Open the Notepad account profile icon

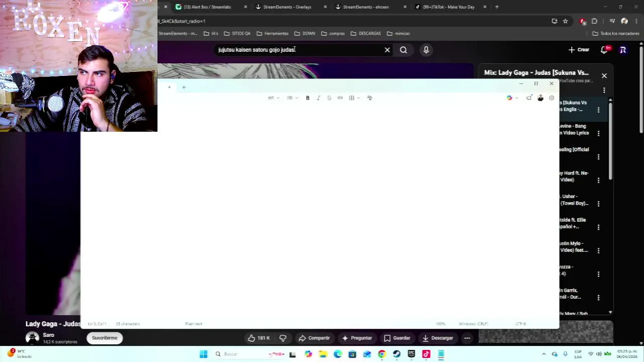(x=540, y=98)
